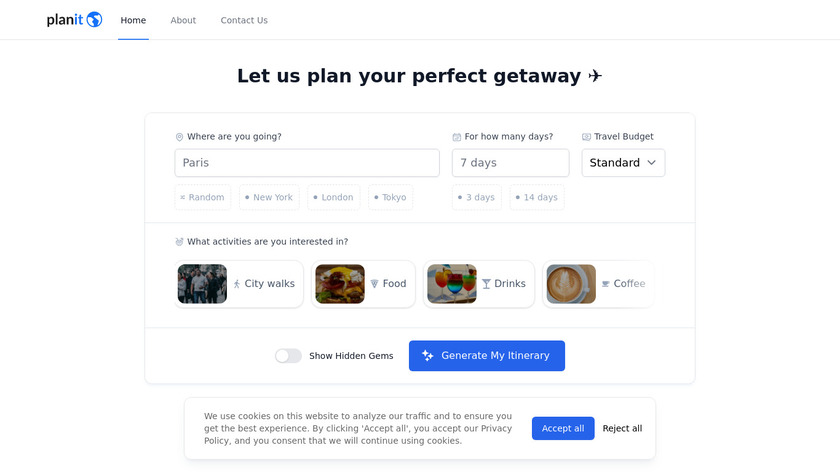Go to Contact Us in navigation
Viewport: 840px width, 472px height.
click(244, 20)
